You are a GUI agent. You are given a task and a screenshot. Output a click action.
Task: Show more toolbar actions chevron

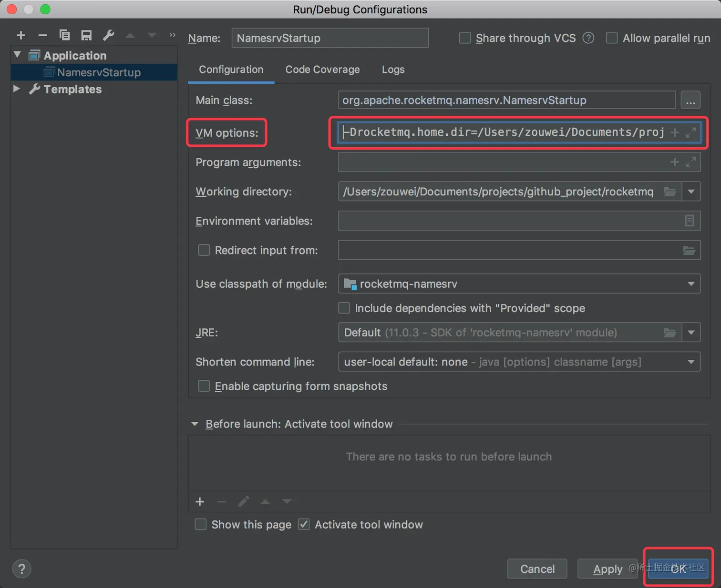pyautogui.click(x=172, y=35)
